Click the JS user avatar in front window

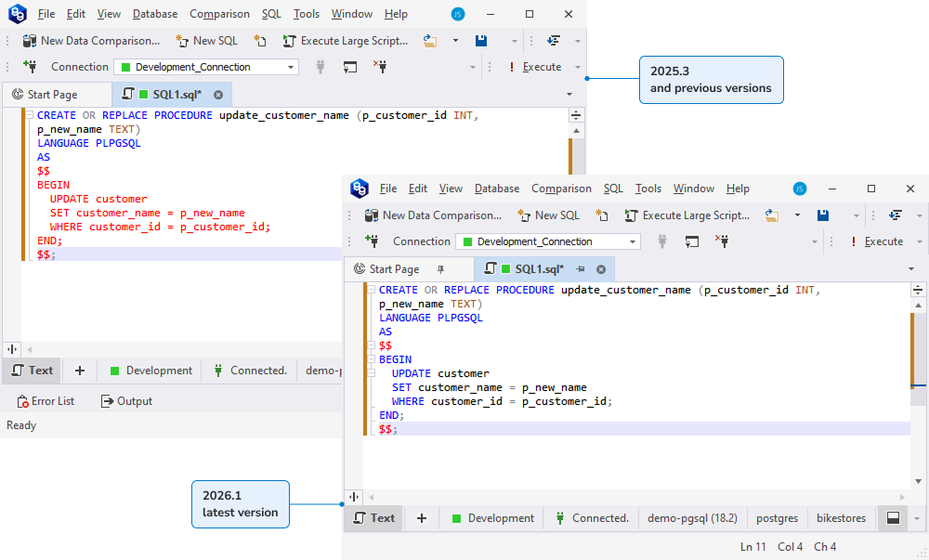[799, 189]
